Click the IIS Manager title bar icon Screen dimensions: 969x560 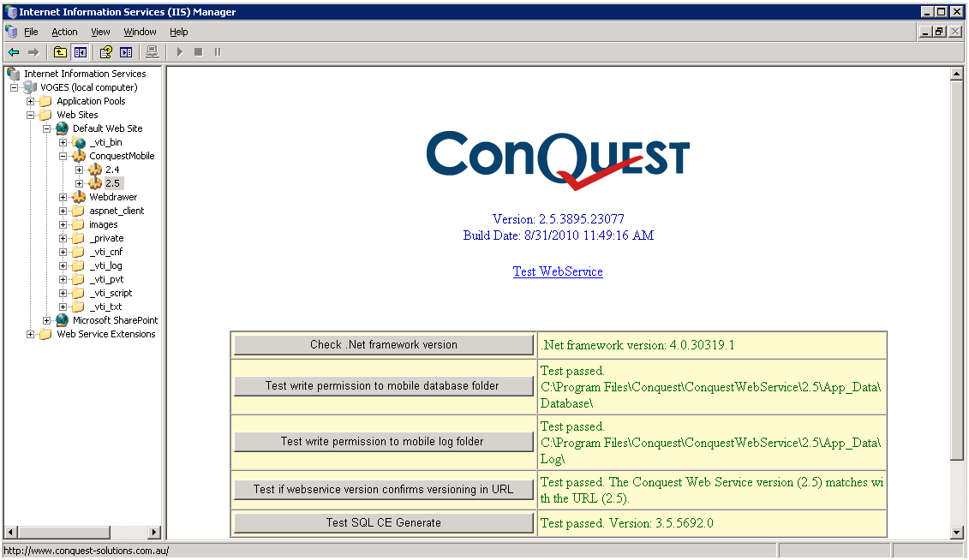click(11, 12)
